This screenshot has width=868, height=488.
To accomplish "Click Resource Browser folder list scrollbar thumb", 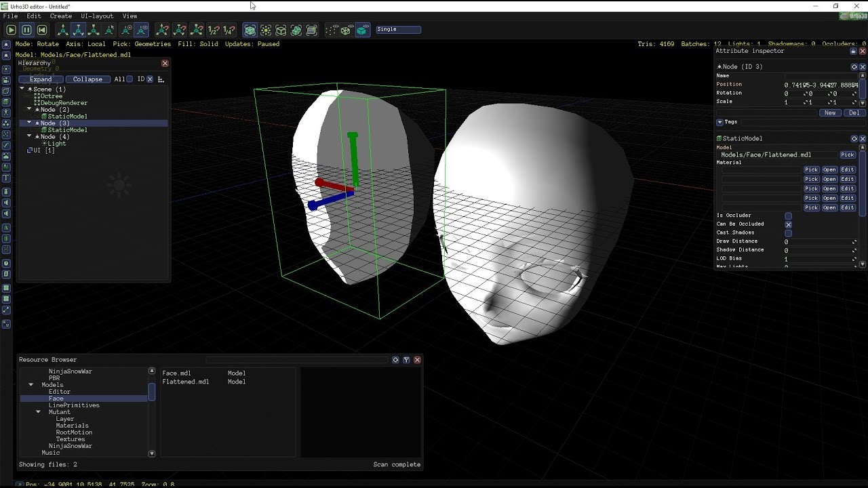I will point(152,391).
